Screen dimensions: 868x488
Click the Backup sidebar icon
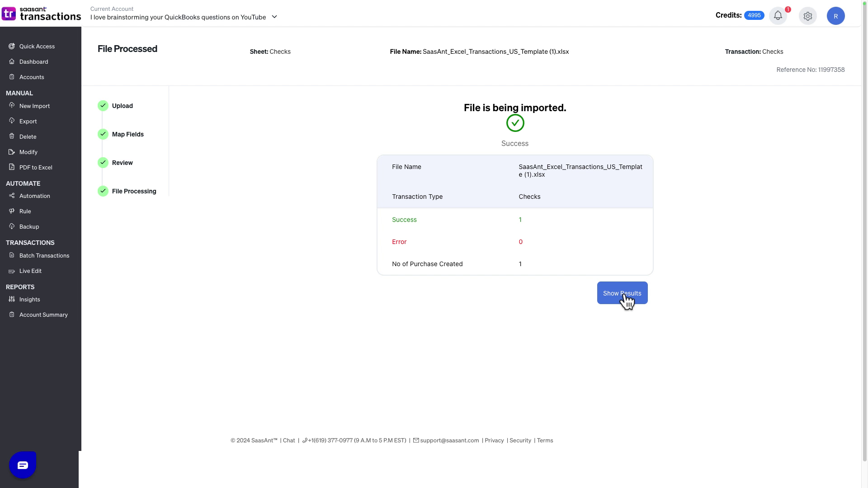[12, 226]
